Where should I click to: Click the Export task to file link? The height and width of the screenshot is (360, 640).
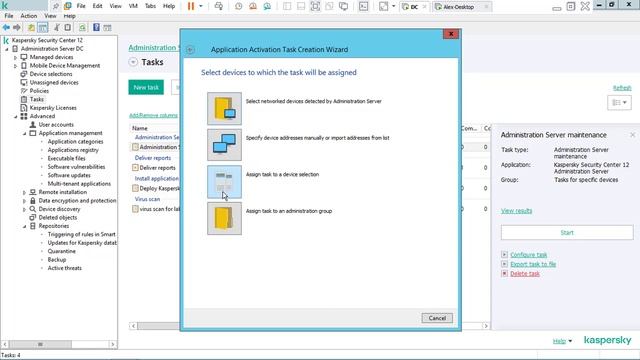(x=533, y=264)
